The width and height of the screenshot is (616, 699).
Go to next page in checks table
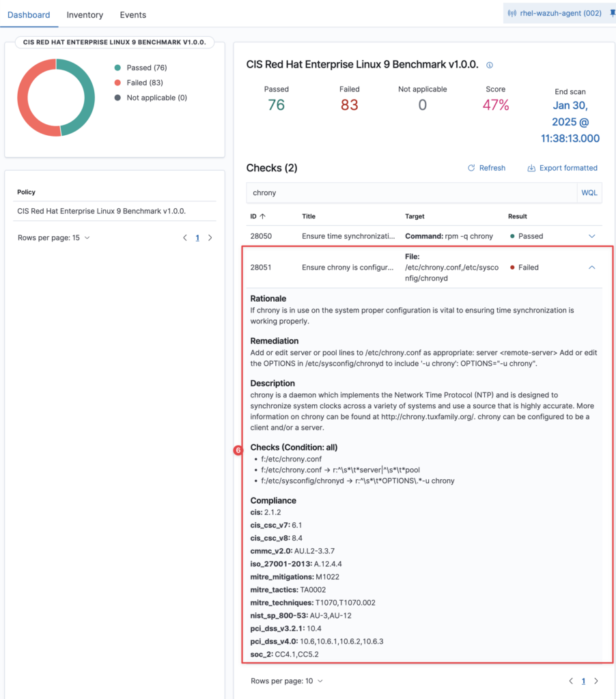(x=596, y=681)
